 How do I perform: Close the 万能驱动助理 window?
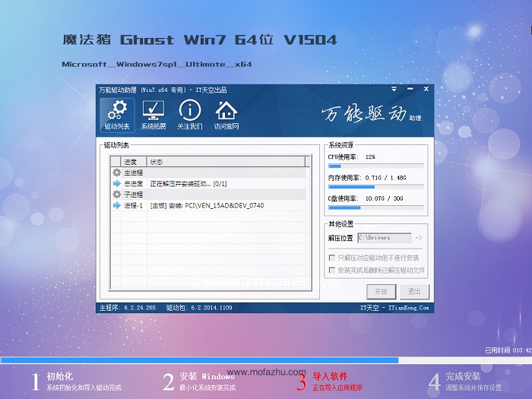426,89
